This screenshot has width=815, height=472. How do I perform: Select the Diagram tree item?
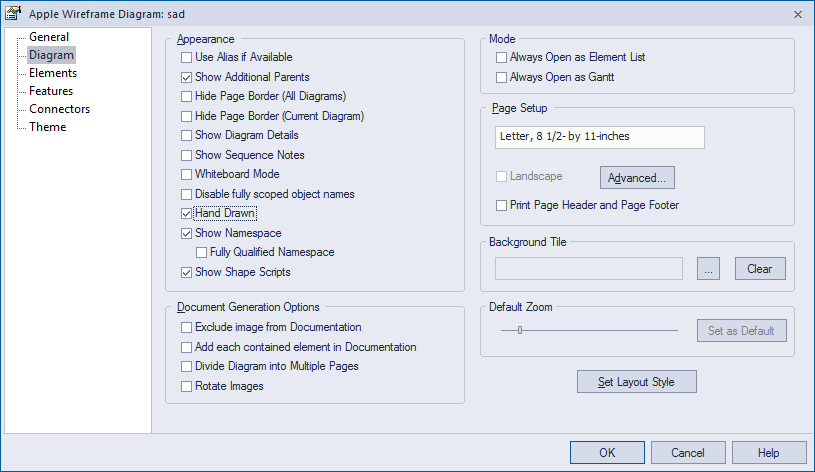51,55
